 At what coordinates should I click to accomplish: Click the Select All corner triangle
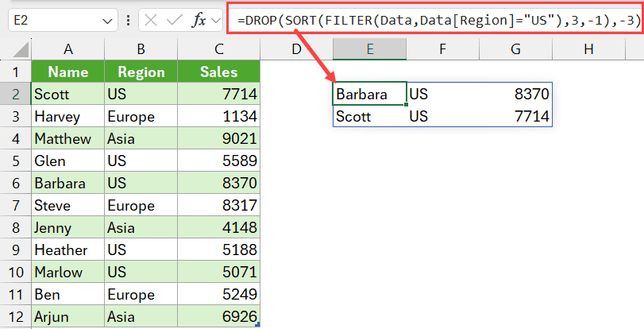point(21,49)
